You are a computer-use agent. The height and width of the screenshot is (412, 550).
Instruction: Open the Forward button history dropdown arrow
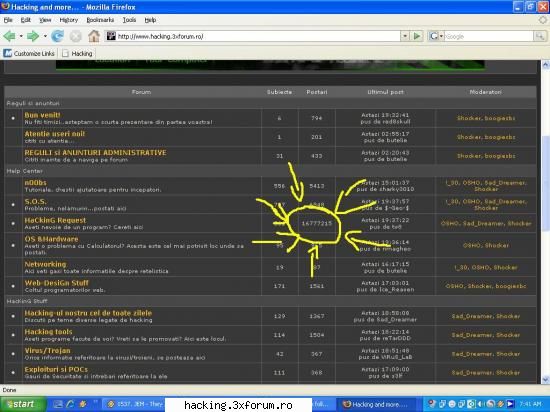[x=45, y=36]
